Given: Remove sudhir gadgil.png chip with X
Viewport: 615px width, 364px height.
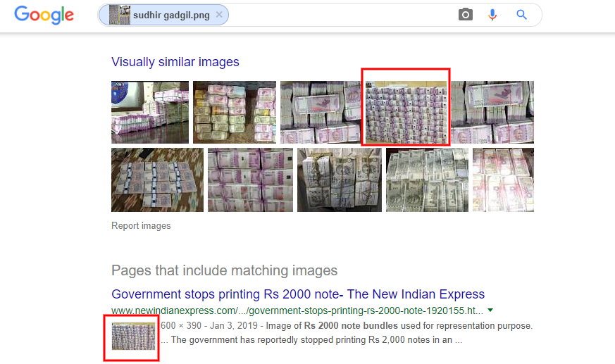Looking at the screenshot, I should [x=219, y=15].
